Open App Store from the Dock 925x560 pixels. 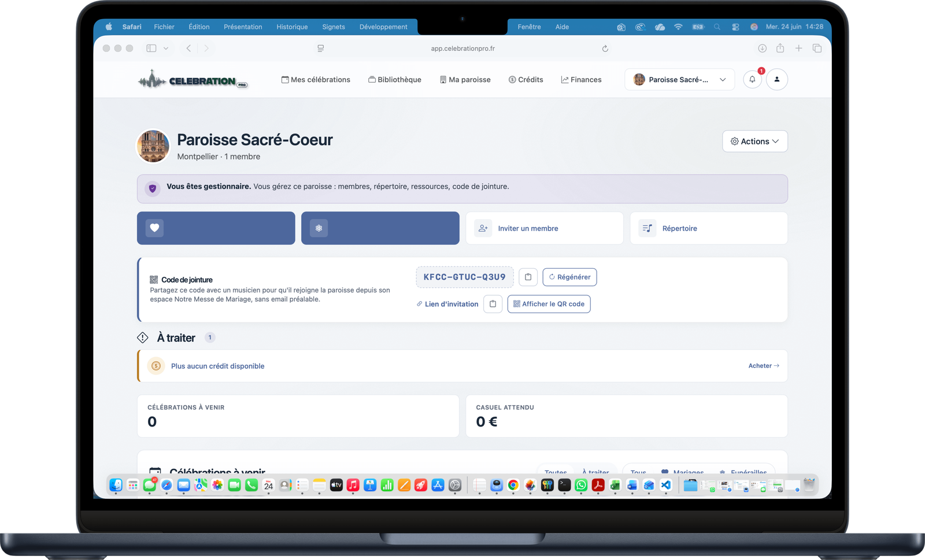click(x=438, y=485)
